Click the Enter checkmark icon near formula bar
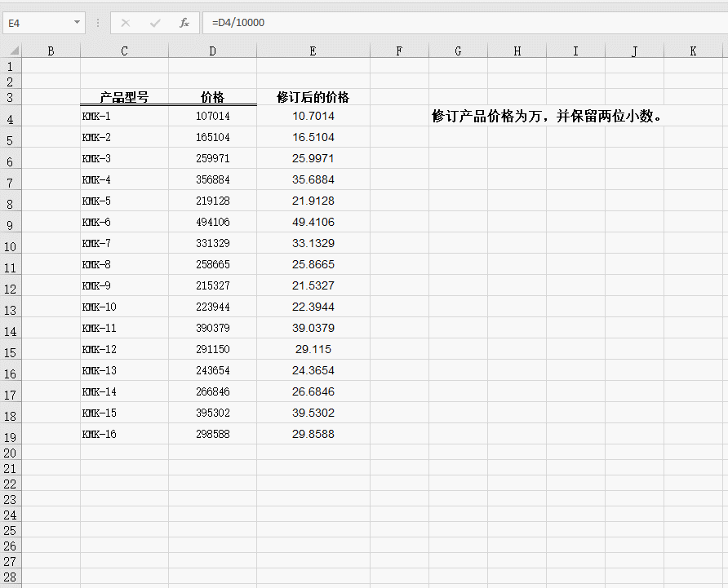 point(154,23)
